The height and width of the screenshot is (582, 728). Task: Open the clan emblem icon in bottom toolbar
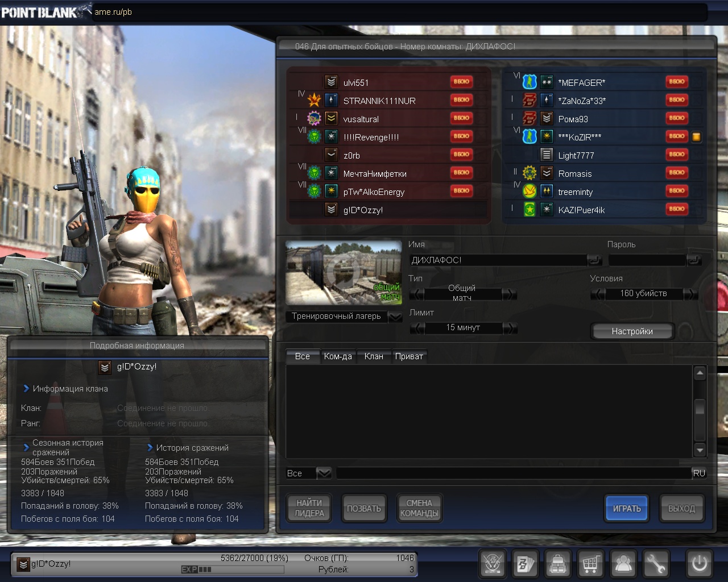(492, 564)
